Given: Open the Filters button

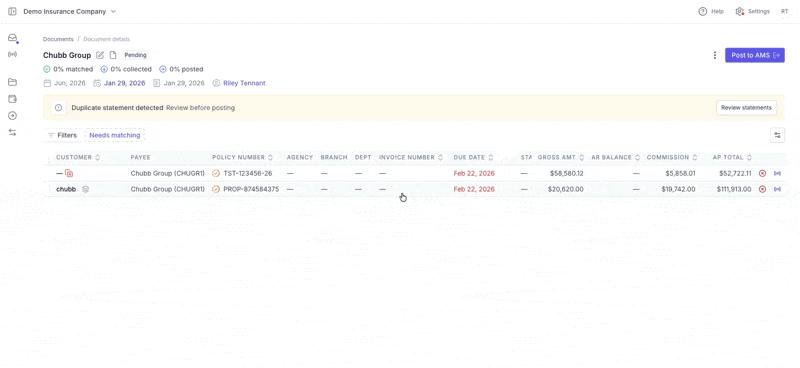Looking at the screenshot, I should click(62, 135).
